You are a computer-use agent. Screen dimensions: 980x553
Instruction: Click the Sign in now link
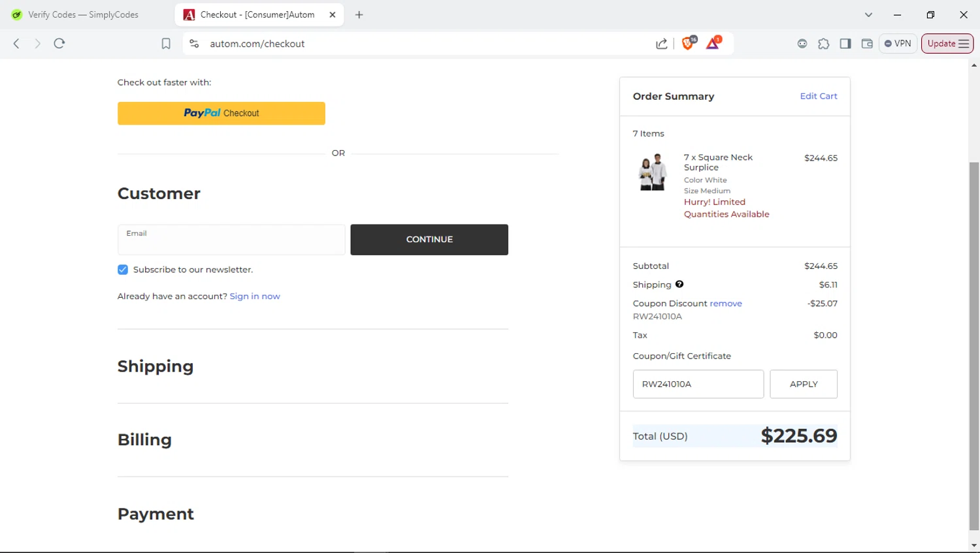(255, 296)
